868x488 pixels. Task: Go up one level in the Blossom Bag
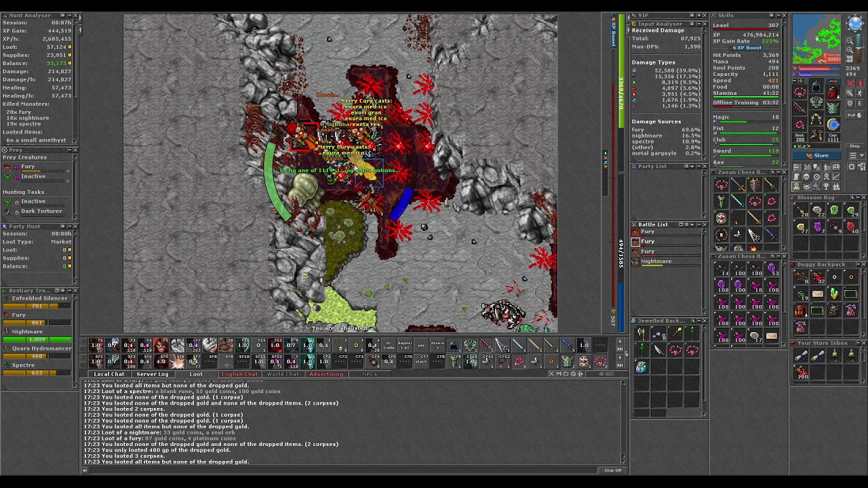click(x=853, y=197)
